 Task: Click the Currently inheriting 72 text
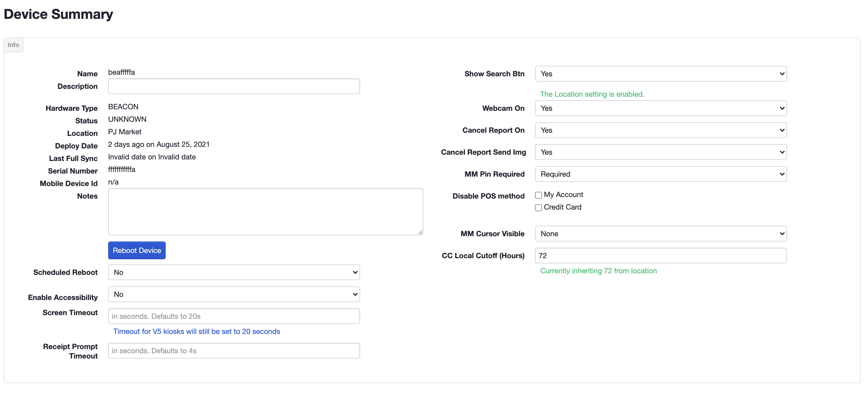598,271
